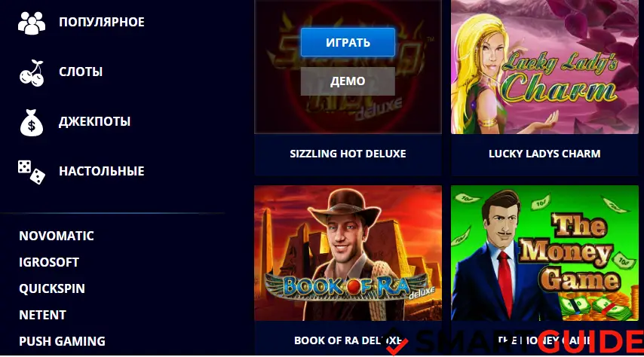This screenshot has width=644, height=357.
Task: Filter games by Novomatic provider
Action: (x=57, y=236)
